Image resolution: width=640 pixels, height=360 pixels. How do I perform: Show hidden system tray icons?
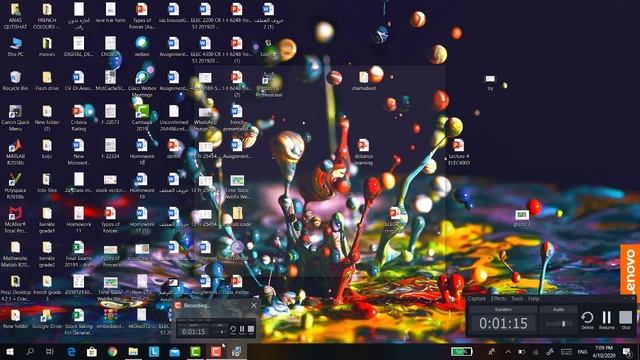coord(508,351)
